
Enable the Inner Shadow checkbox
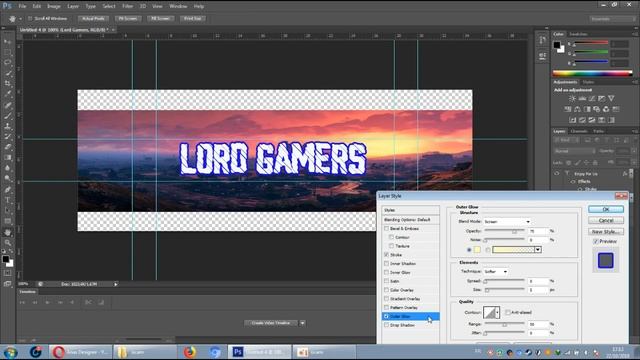386,264
